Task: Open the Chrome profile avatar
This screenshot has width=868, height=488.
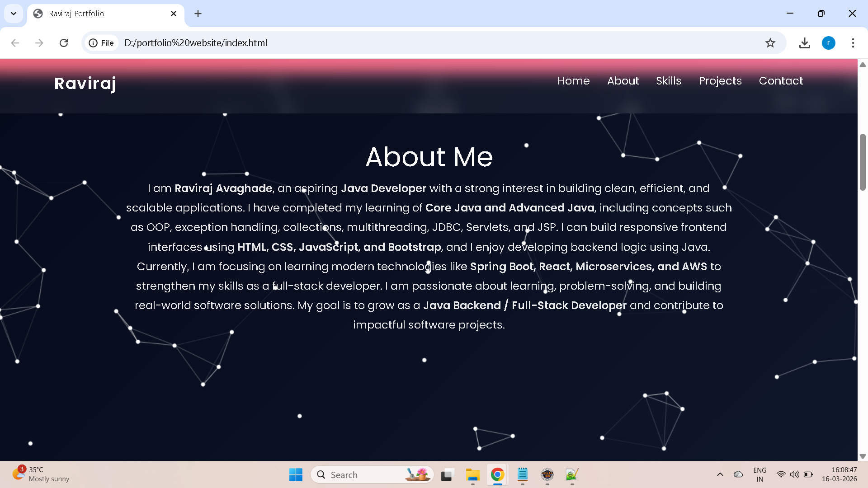Action: [828, 43]
